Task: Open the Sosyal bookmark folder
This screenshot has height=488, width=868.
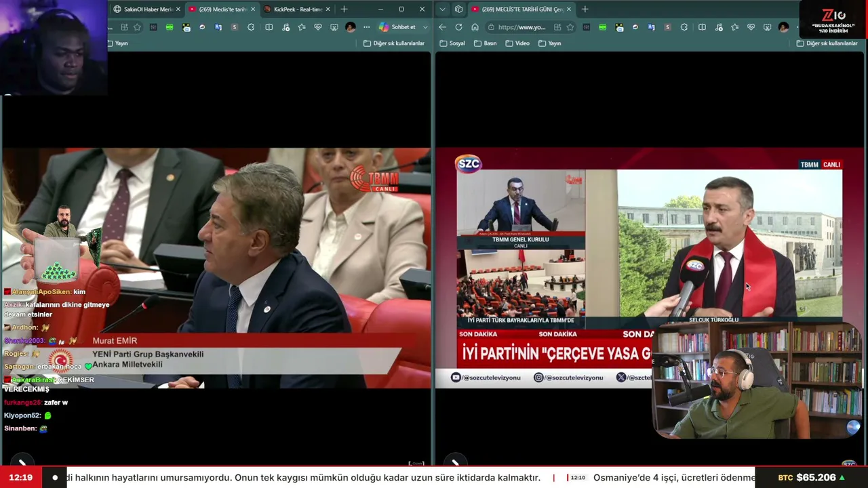Action: [453, 43]
